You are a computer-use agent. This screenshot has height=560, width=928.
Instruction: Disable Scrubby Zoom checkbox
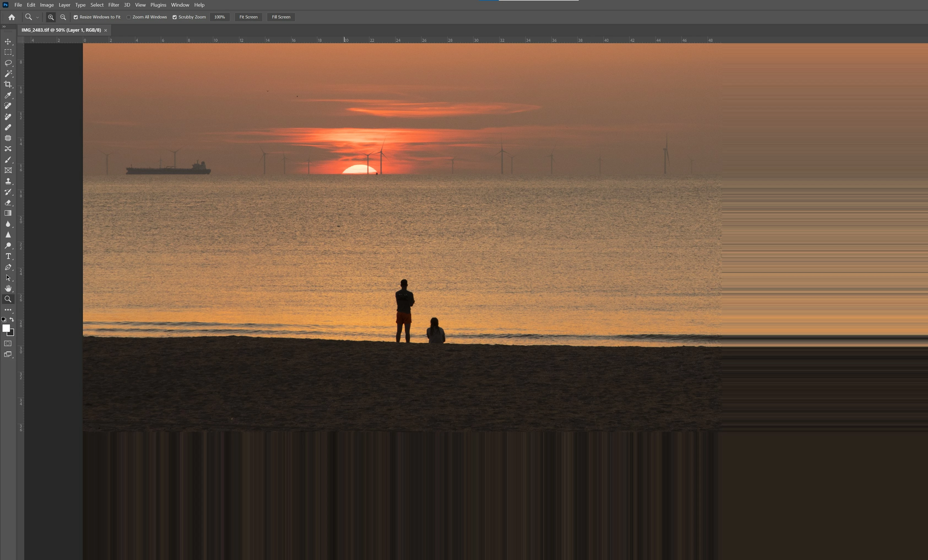[x=175, y=17]
